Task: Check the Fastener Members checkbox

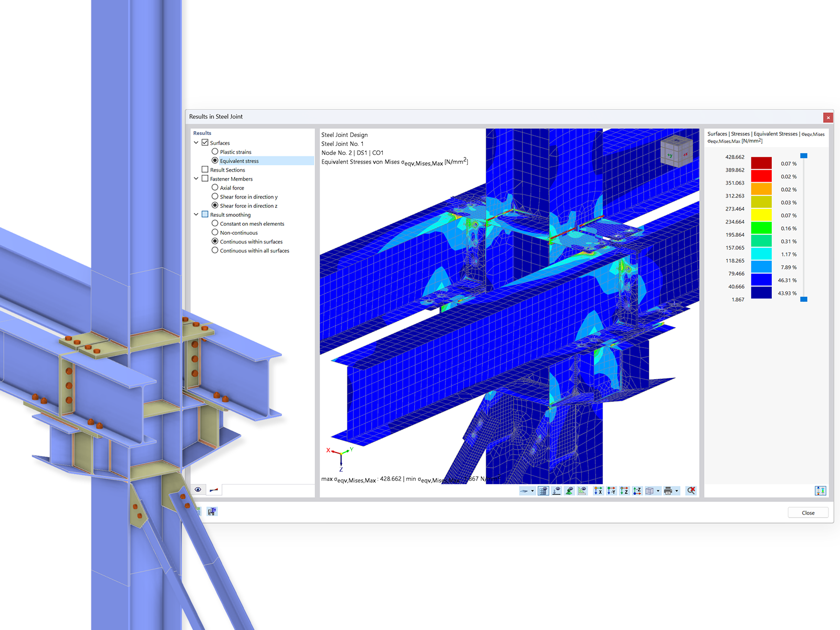Action: click(x=205, y=178)
